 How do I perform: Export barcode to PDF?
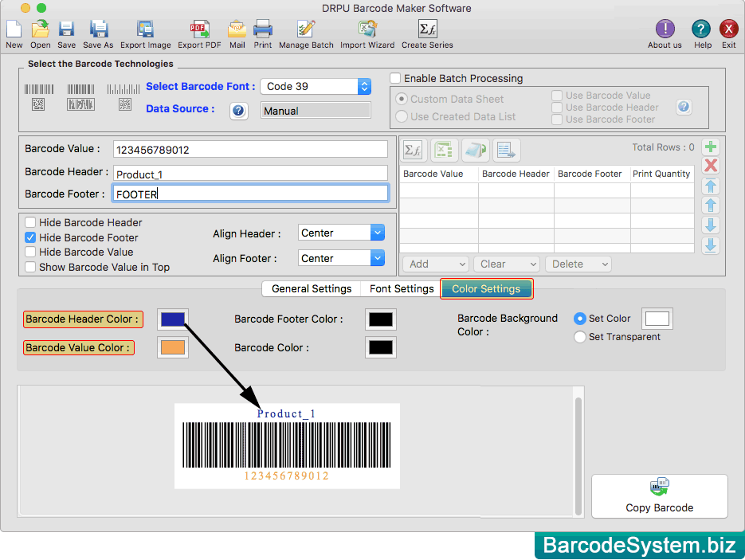pos(199,34)
